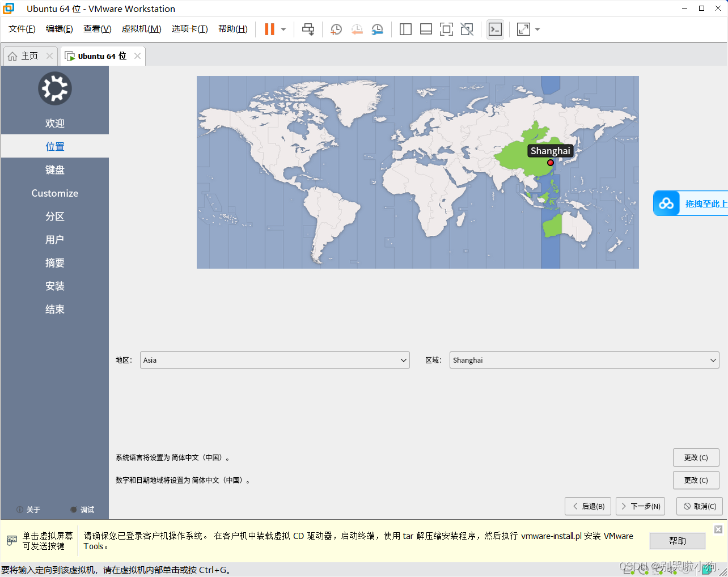This screenshot has height=577, width=728.
Task: Dismiss the yellow hint bar
Action: tap(718, 529)
